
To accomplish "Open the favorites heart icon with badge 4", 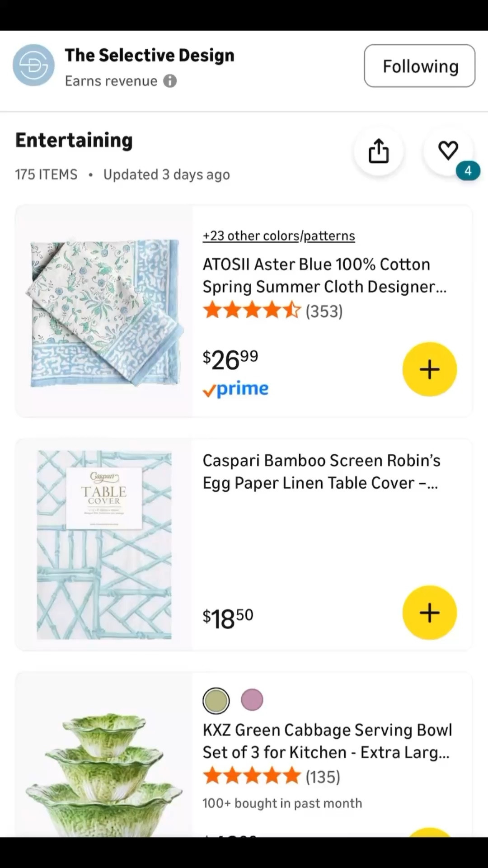I will [x=448, y=151].
